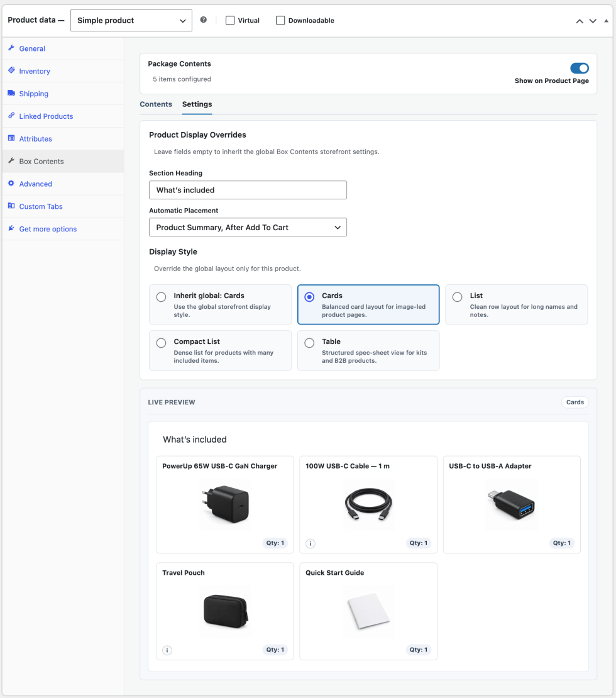Switch to the Settings tab
616x698 pixels.
197,104
